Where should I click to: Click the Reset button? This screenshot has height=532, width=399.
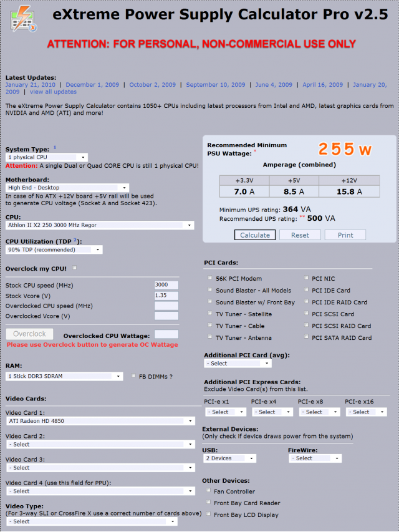[x=300, y=235]
